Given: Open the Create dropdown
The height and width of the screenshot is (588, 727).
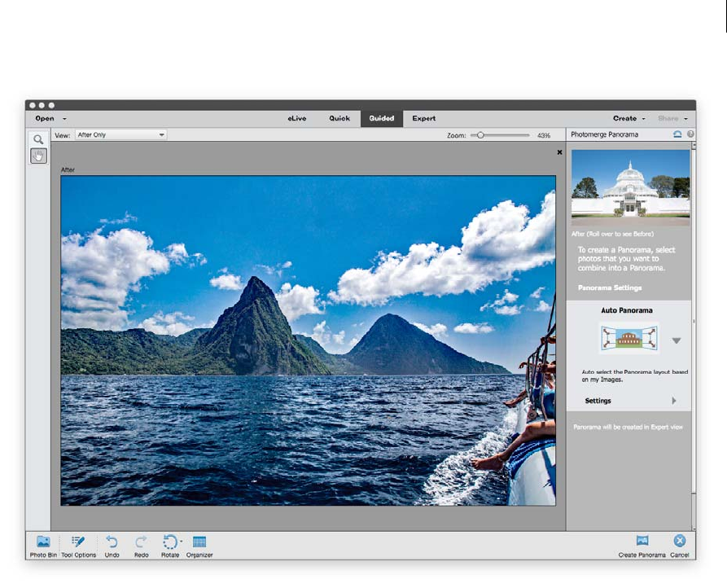Looking at the screenshot, I should (629, 119).
